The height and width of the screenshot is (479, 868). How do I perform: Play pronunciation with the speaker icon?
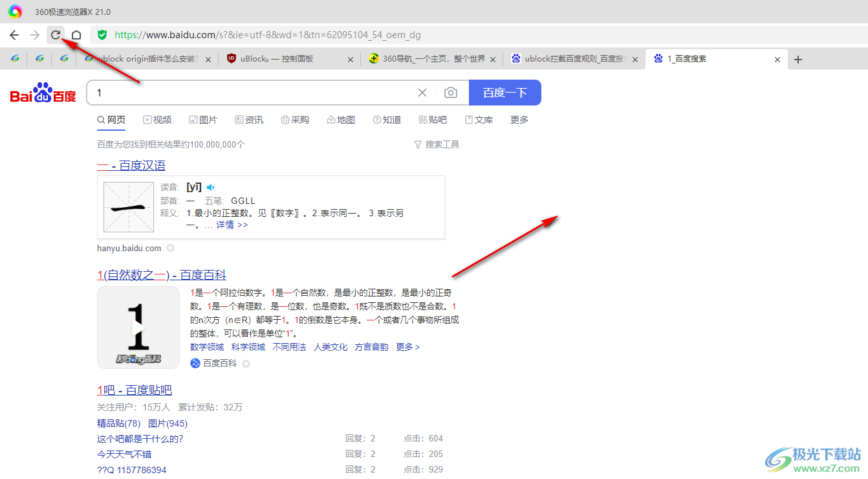[210, 187]
